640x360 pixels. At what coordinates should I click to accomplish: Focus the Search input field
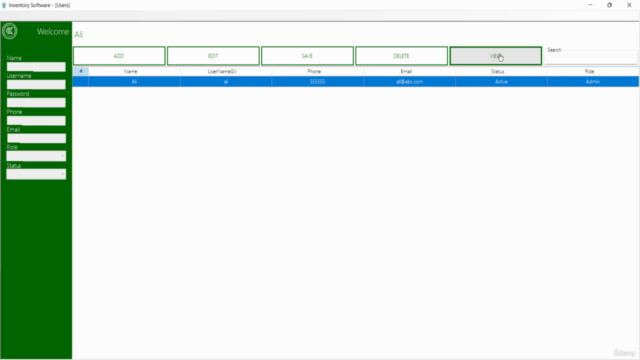click(x=591, y=58)
